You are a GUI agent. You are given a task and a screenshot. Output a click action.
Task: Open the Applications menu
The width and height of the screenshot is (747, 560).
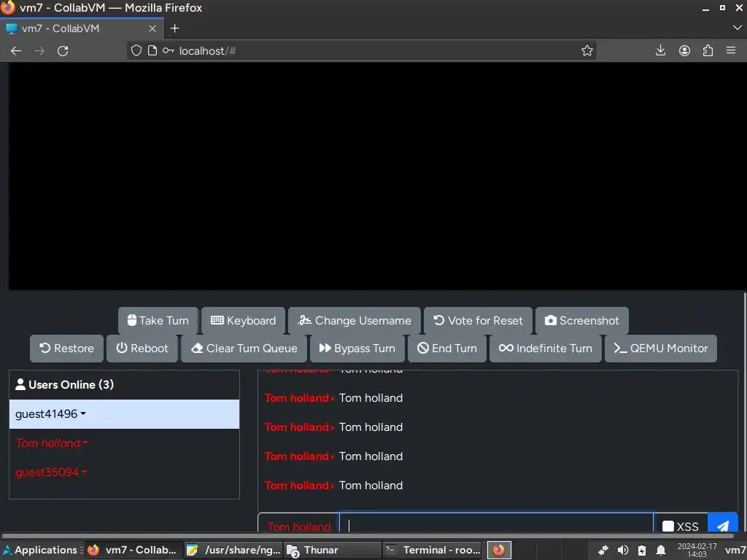41,550
